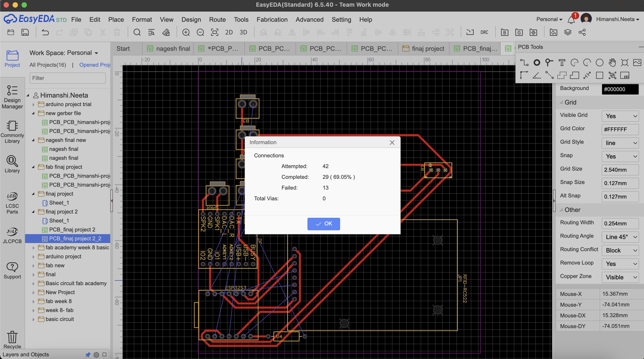The image size is (644, 359).
Task: Select the Text tool in PCB Tools
Action: 562,62
